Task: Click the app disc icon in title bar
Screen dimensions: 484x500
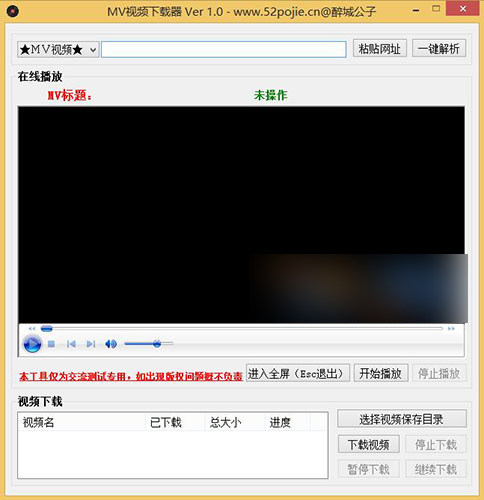Action: click(x=12, y=11)
